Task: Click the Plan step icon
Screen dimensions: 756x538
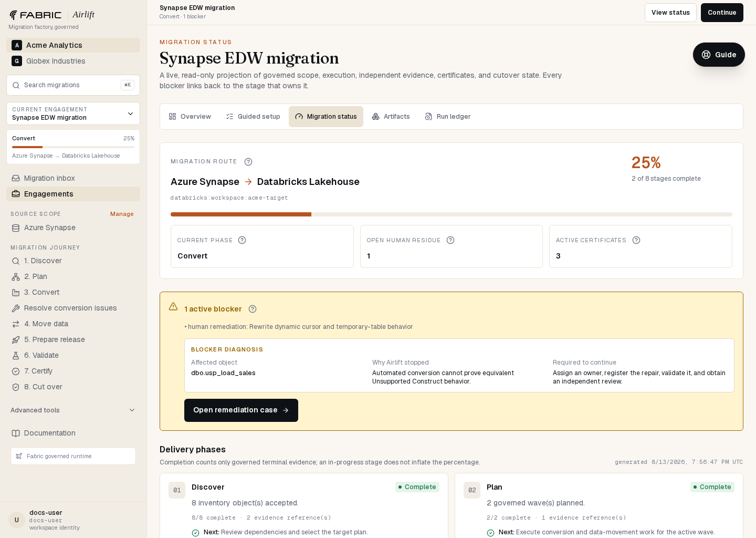Action: pyautogui.click(x=16, y=276)
